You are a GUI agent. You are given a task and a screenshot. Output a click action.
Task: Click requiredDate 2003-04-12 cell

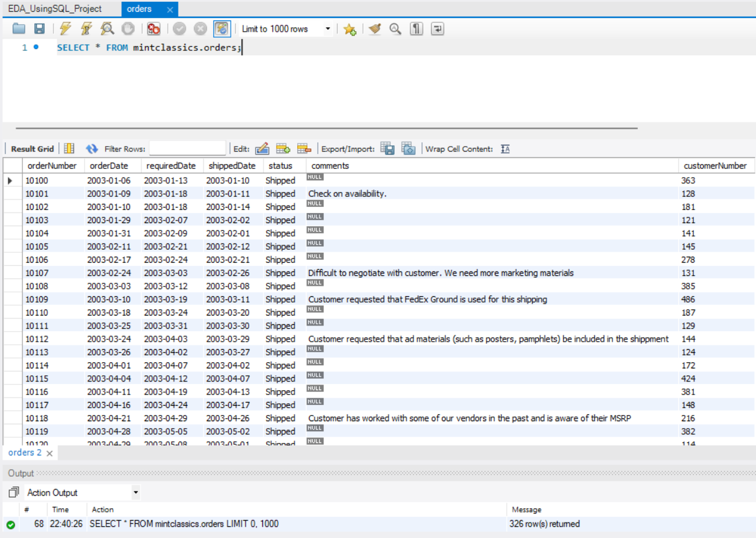[170, 378]
